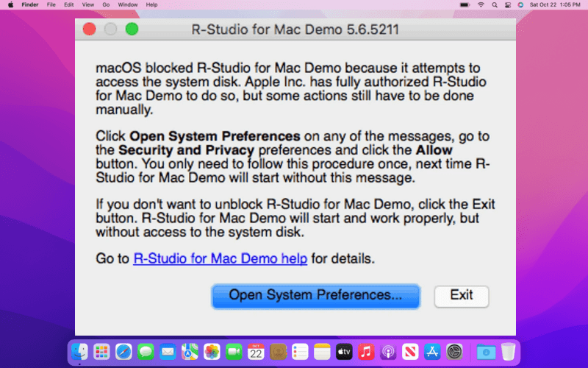The width and height of the screenshot is (588, 368).
Task: Click the Exit button
Action: point(462,296)
